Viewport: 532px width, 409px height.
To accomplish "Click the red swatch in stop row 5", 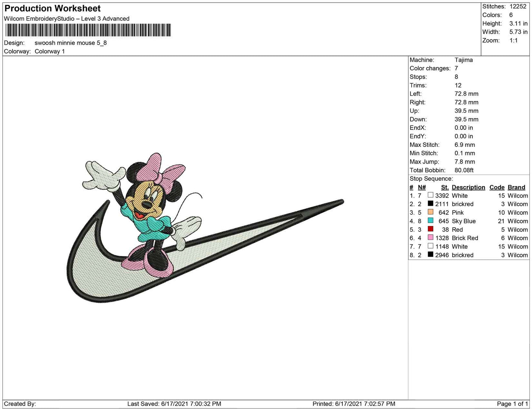I will click(430, 229).
